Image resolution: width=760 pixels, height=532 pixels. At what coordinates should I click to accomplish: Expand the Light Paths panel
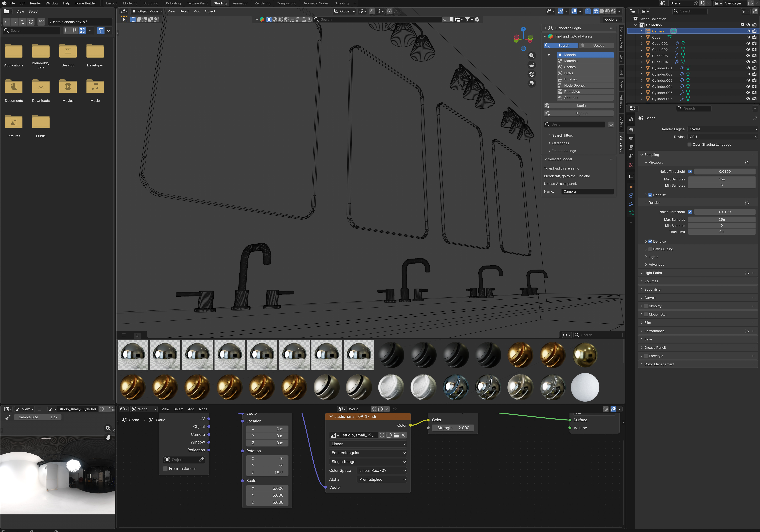pyautogui.click(x=653, y=273)
